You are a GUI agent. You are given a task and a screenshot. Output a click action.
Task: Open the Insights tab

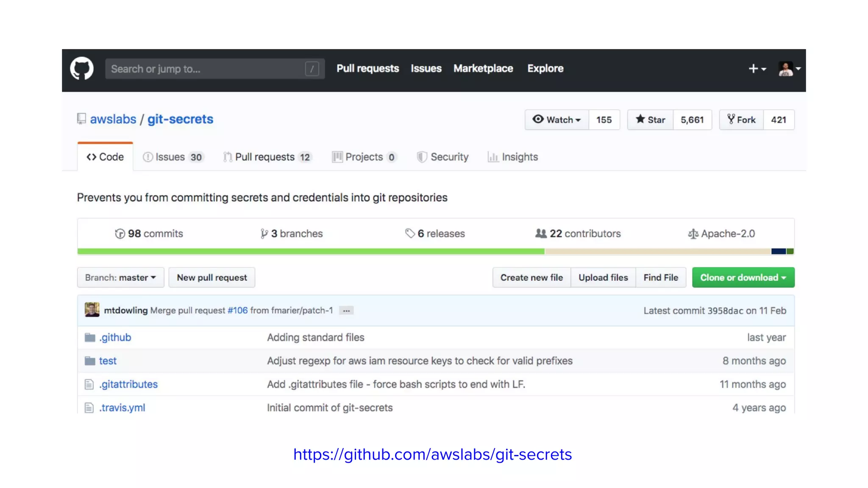point(513,157)
